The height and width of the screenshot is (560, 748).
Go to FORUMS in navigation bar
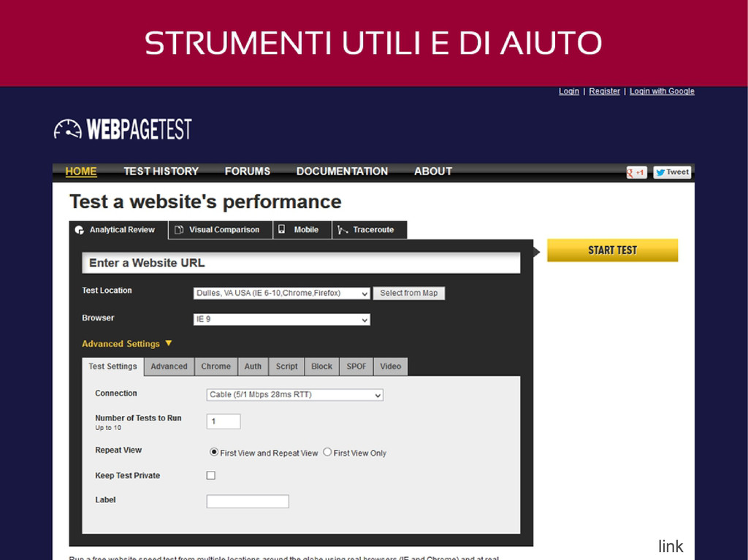tap(248, 172)
